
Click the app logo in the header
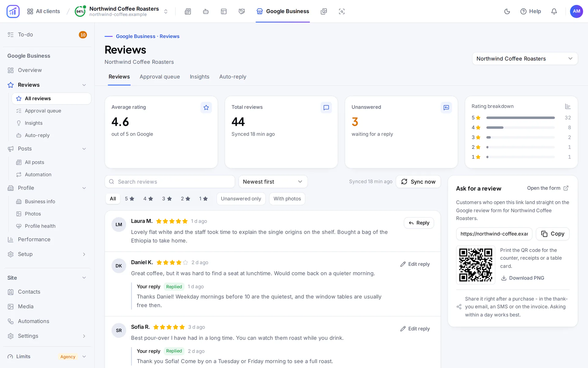click(13, 11)
